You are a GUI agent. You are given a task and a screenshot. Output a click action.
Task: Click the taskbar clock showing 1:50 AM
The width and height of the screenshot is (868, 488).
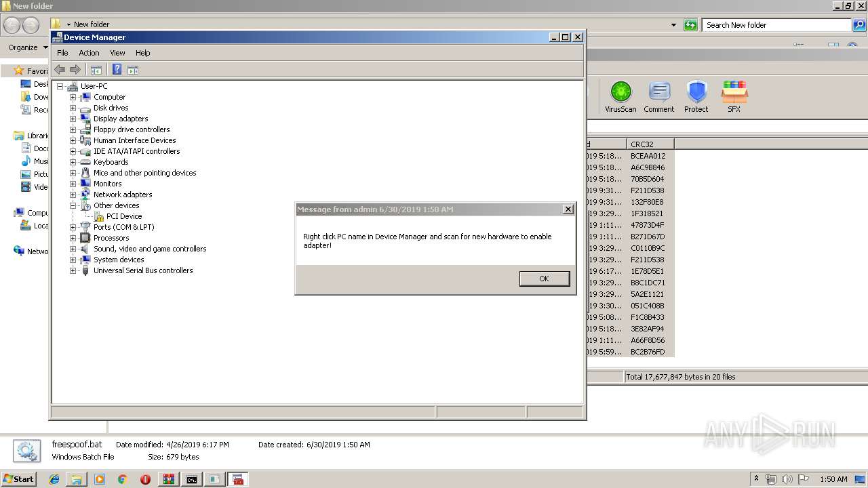(833, 479)
